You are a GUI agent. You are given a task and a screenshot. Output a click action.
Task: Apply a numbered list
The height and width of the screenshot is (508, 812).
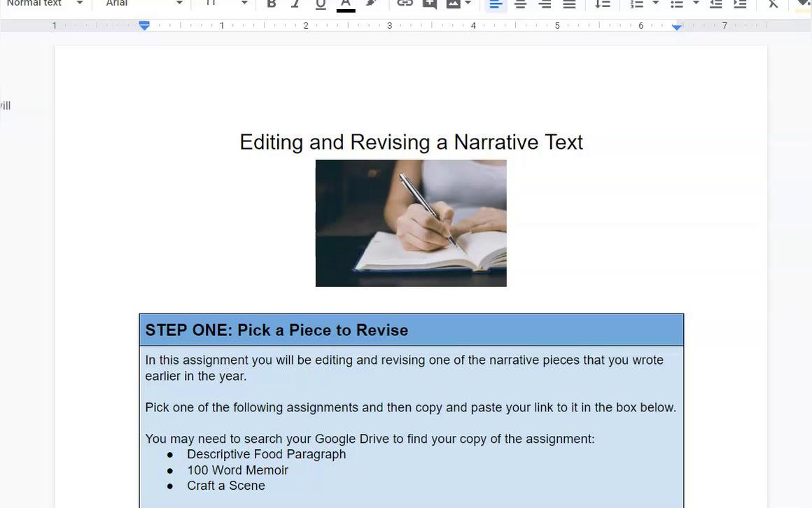(636, 4)
